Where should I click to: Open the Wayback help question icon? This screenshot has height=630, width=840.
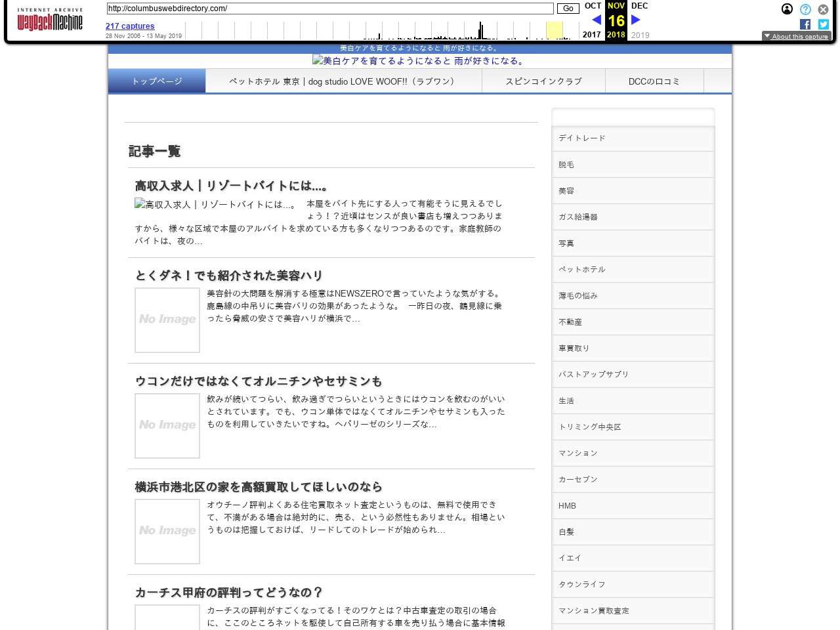[805, 9]
